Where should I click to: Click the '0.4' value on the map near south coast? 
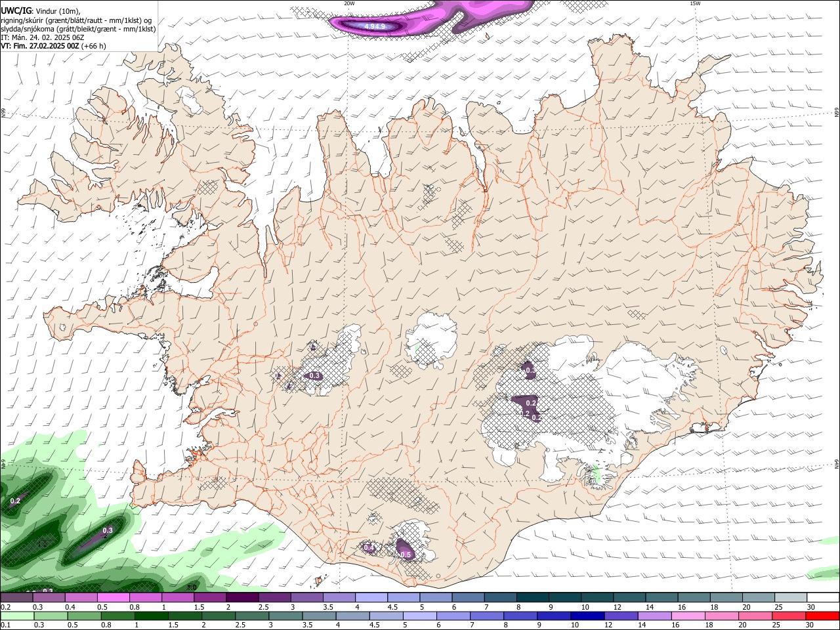[369, 547]
